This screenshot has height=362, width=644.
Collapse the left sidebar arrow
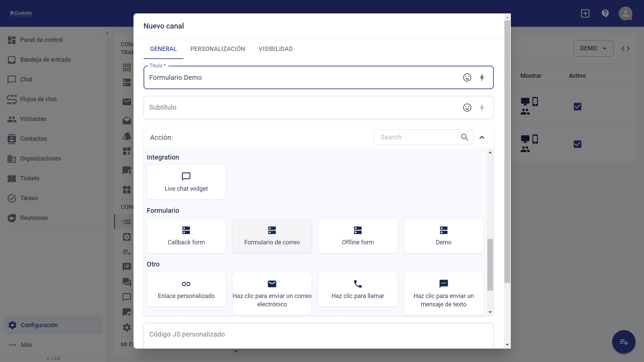pos(107,33)
